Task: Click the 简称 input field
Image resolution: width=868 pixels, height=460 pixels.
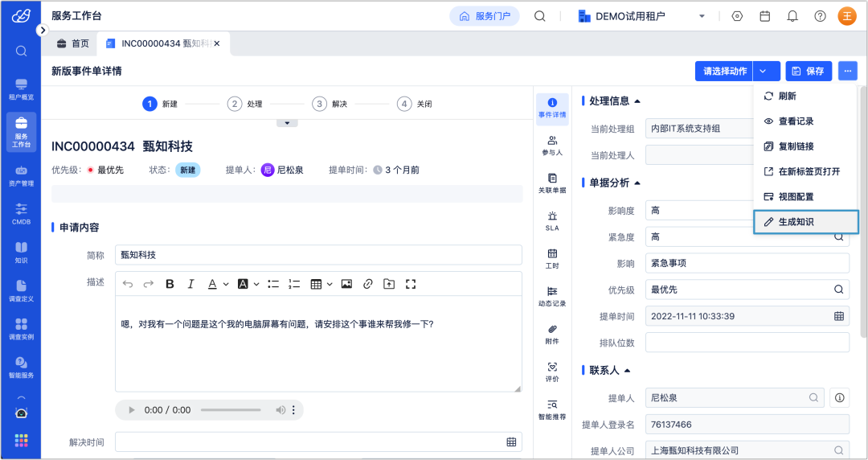Action: coord(318,255)
